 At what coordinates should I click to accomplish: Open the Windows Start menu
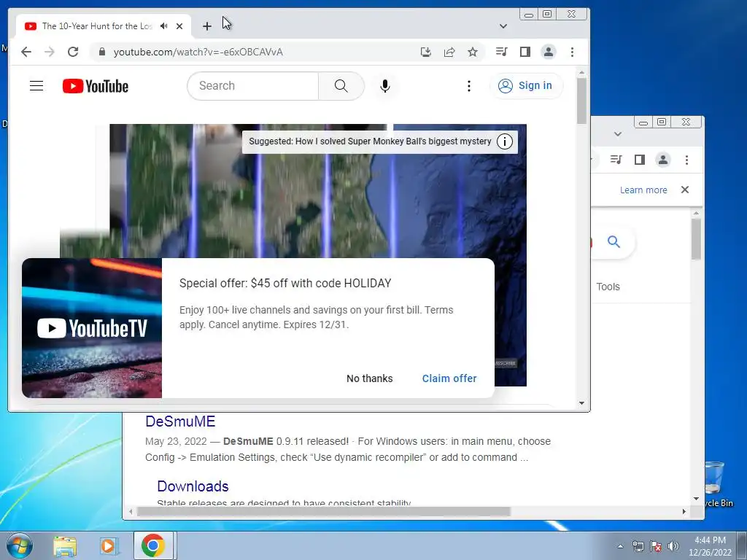19,545
